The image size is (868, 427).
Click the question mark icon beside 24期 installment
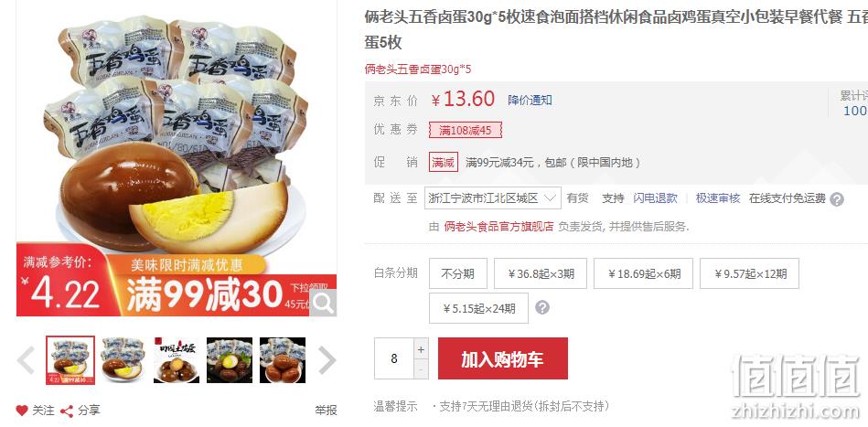click(542, 307)
